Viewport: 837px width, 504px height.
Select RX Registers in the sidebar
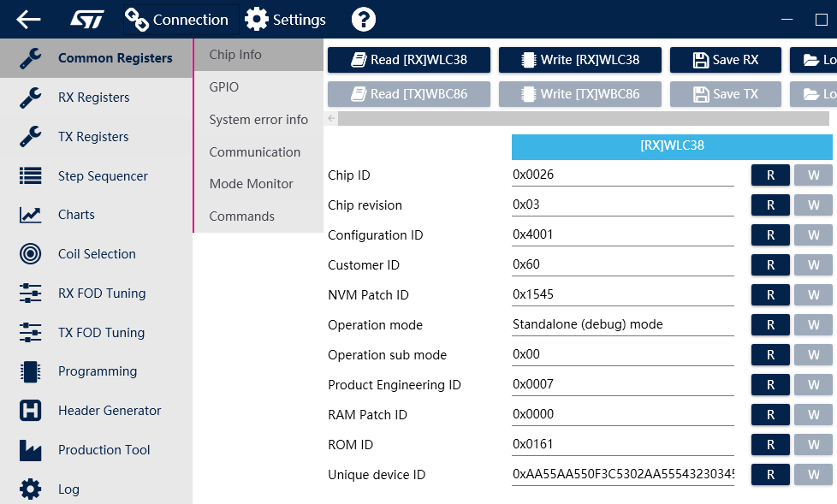(94, 97)
